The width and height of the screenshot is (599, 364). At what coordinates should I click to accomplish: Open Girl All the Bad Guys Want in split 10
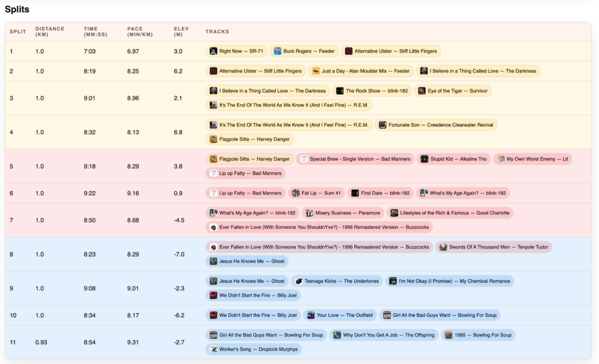point(440,315)
